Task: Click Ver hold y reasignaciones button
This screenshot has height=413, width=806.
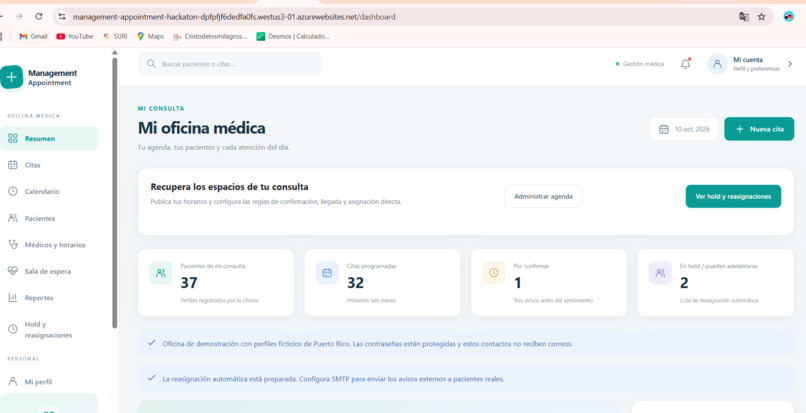Action: pyautogui.click(x=733, y=196)
